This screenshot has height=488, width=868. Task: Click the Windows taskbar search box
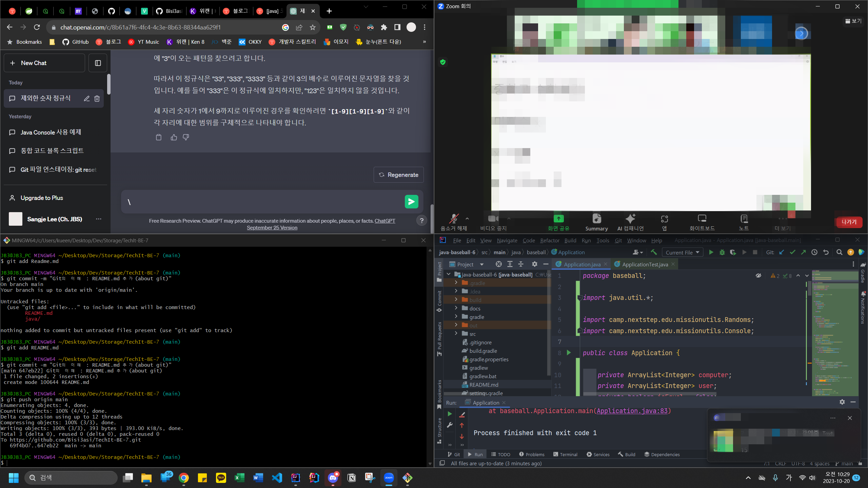[71, 477]
